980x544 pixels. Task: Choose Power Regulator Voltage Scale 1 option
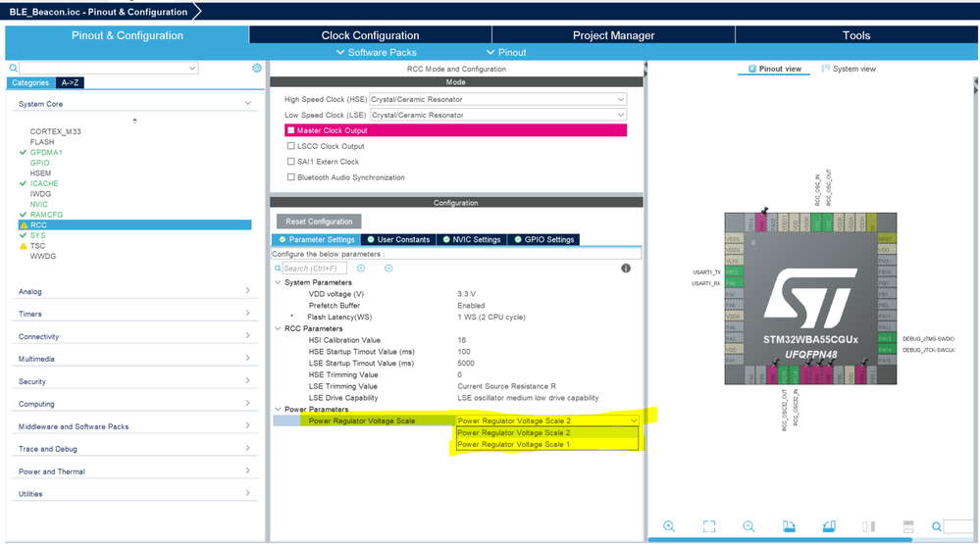point(547,444)
